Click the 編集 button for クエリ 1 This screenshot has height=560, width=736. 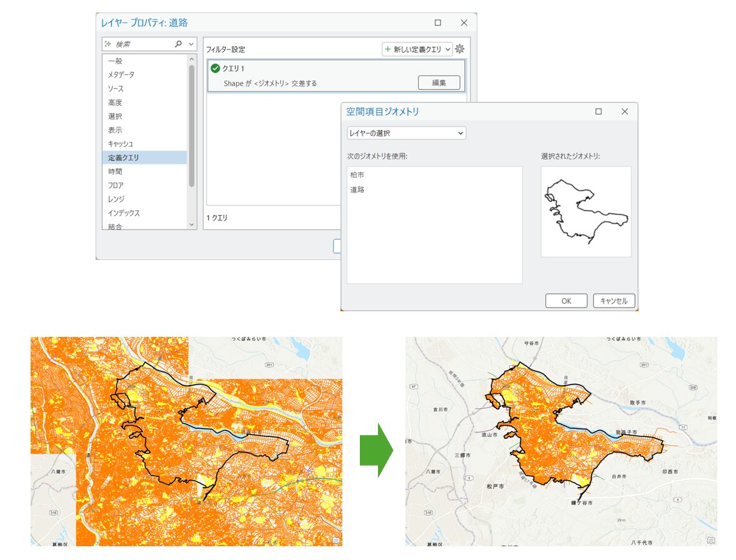click(x=439, y=83)
